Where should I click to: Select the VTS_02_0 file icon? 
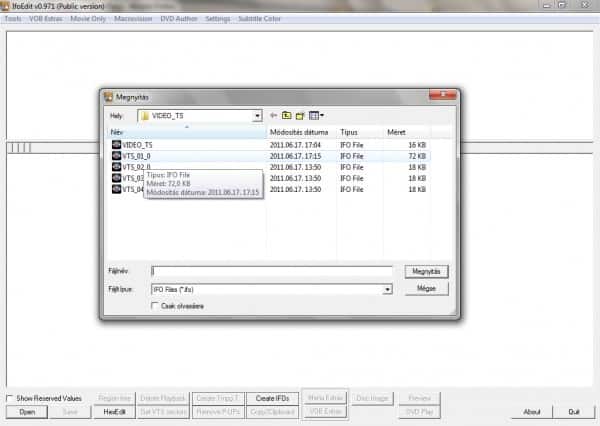pyautogui.click(x=116, y=167)
